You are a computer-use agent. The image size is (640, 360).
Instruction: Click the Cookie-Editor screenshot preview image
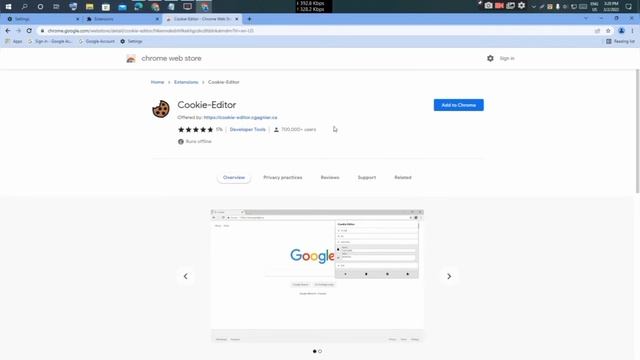click(x=317, y=276)
